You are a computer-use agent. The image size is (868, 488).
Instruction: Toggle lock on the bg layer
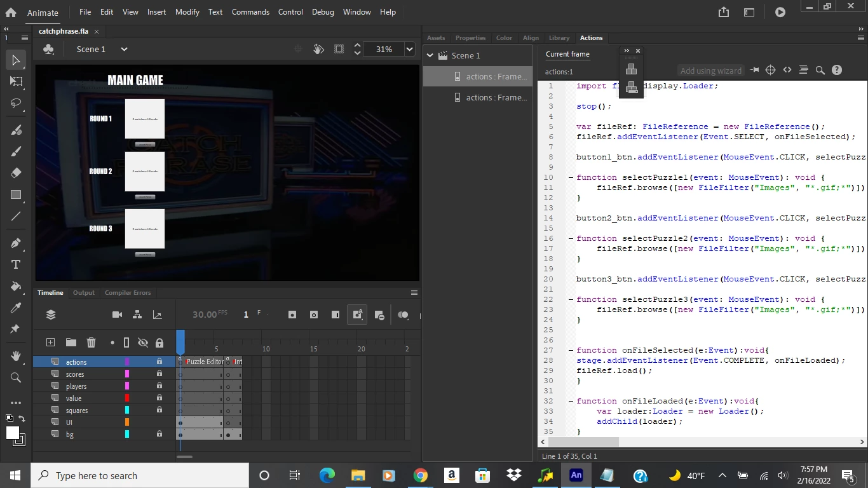[159, 435]
